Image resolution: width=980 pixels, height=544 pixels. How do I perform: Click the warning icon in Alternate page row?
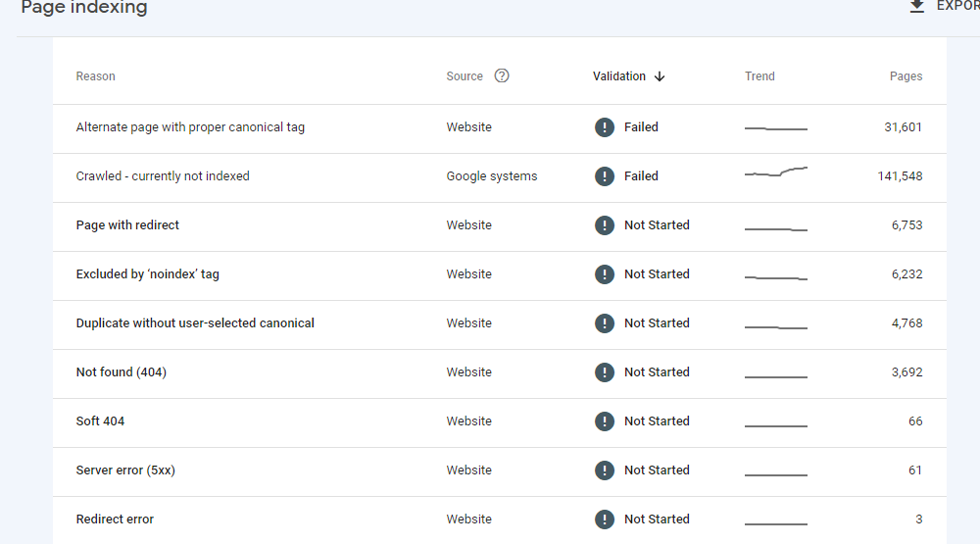(604, 127)
